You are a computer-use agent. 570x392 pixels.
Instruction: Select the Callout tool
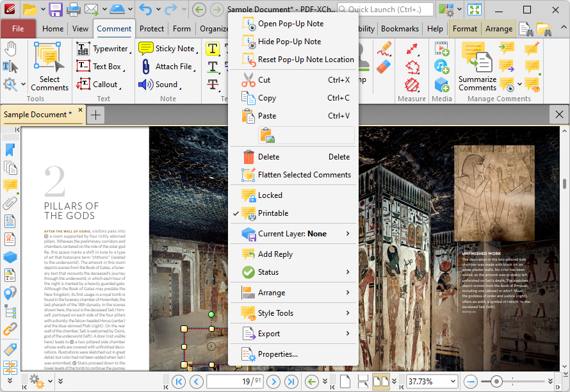(x=99, y=85)
